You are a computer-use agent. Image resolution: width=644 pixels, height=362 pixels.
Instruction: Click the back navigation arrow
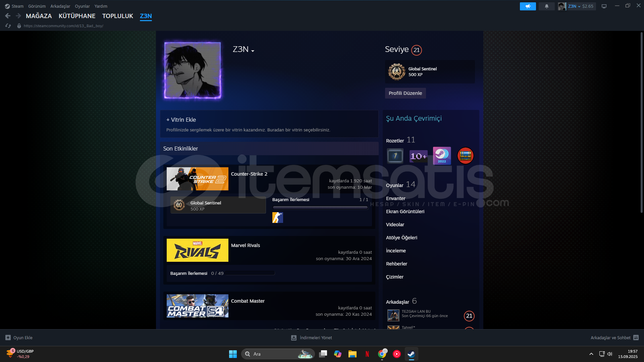(8, 16)
